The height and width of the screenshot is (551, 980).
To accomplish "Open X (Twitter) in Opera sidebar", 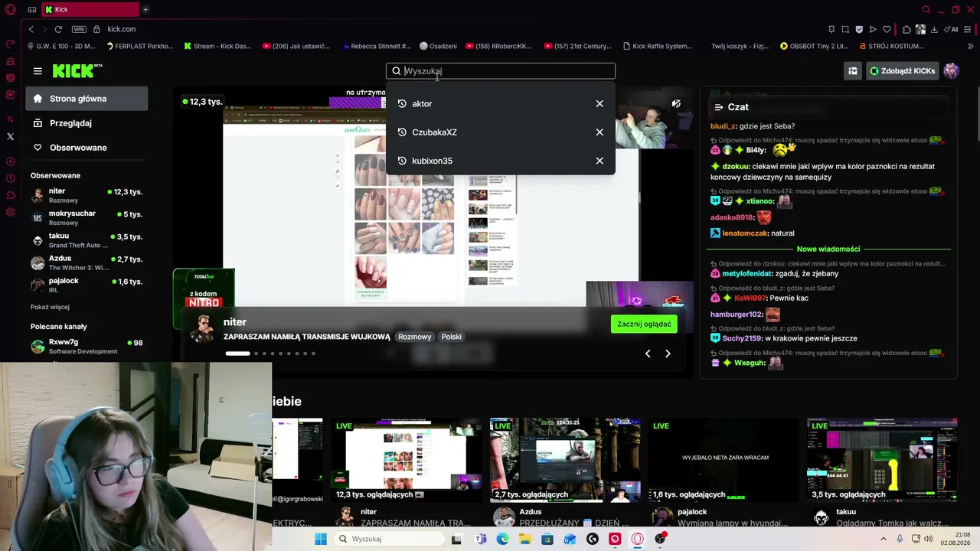I will point(10,136).
